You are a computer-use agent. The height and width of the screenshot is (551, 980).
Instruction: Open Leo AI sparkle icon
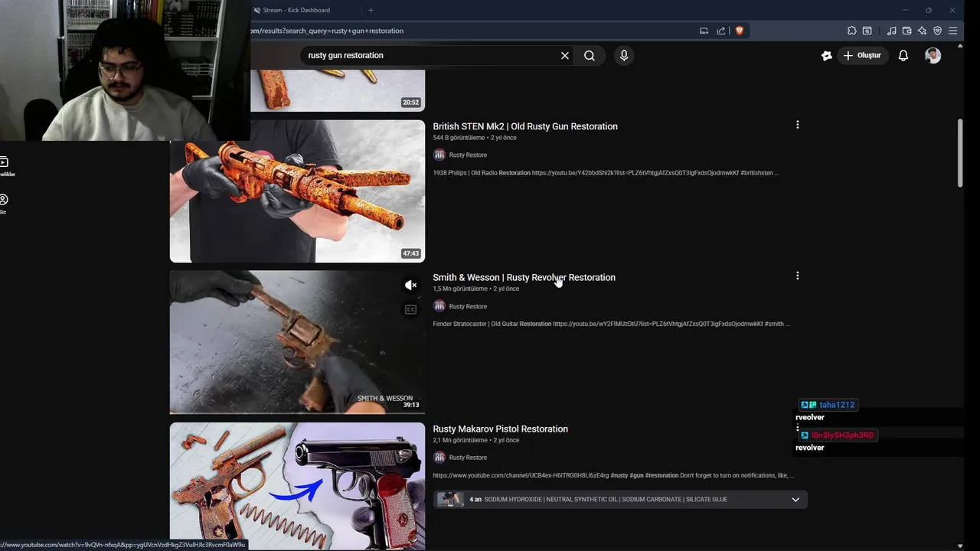pos(922,31)
